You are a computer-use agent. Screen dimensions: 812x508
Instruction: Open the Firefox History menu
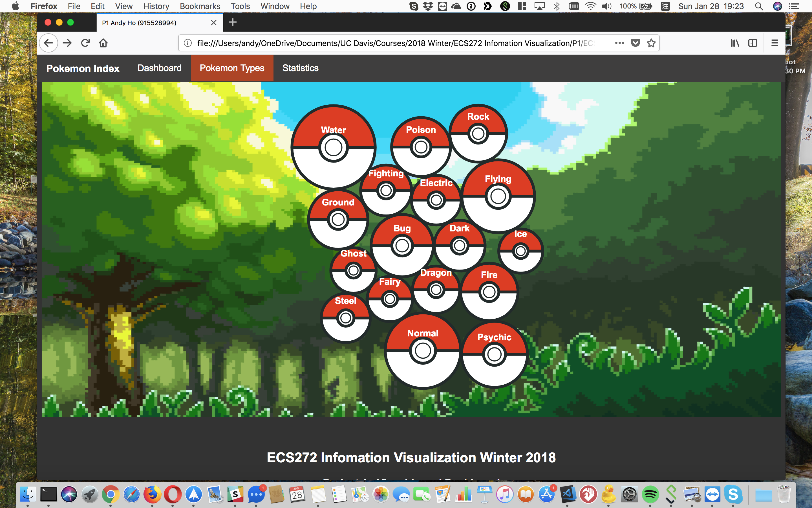(156, 6)
